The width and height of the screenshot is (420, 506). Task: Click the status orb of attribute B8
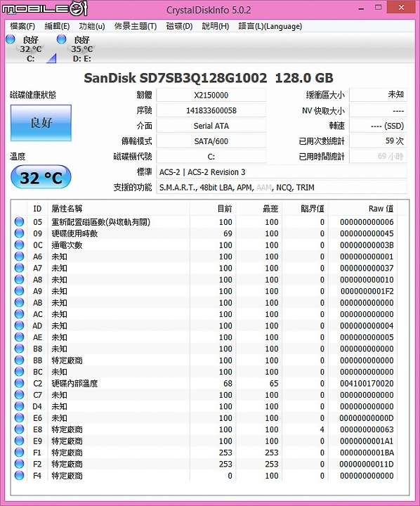click(20, 349)
